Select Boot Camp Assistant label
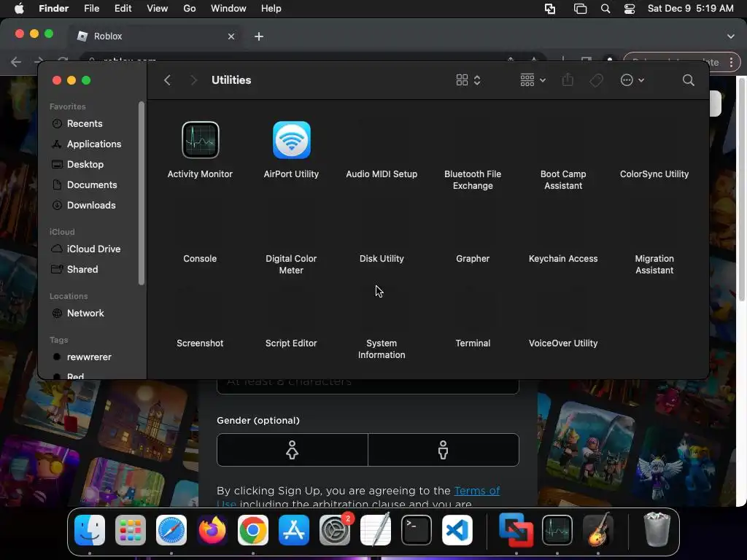Screen dimensions: 747x560 (x=563, y=180)
